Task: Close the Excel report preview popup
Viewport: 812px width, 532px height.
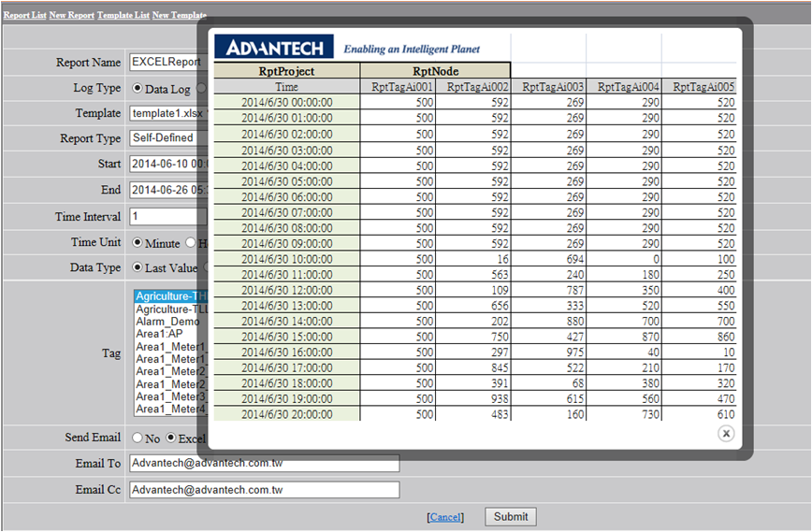Action: 726,433
